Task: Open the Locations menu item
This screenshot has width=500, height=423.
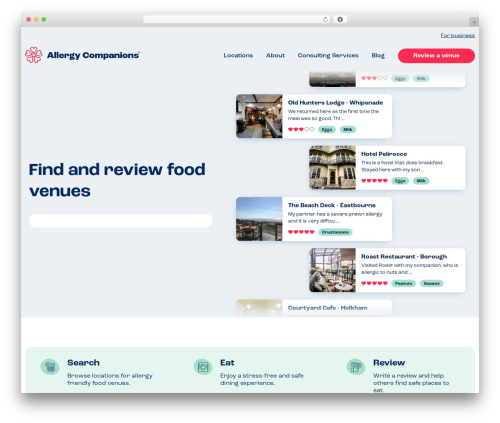Action: (238, 55)
